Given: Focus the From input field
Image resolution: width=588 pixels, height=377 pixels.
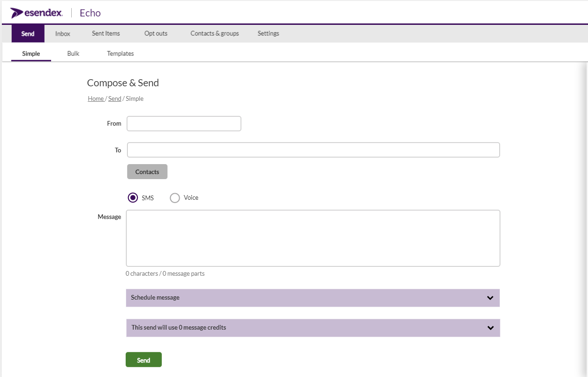Looking at the screenshot, I should pos(184,124).
